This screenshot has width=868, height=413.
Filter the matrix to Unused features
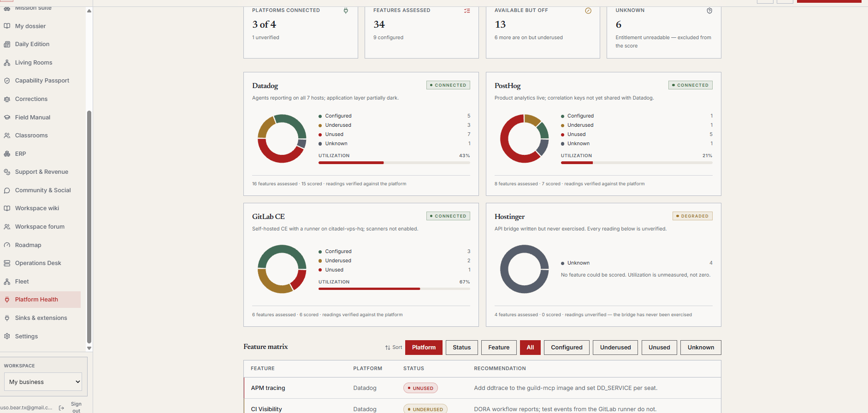pyautogui.click(x=659, y=348)
